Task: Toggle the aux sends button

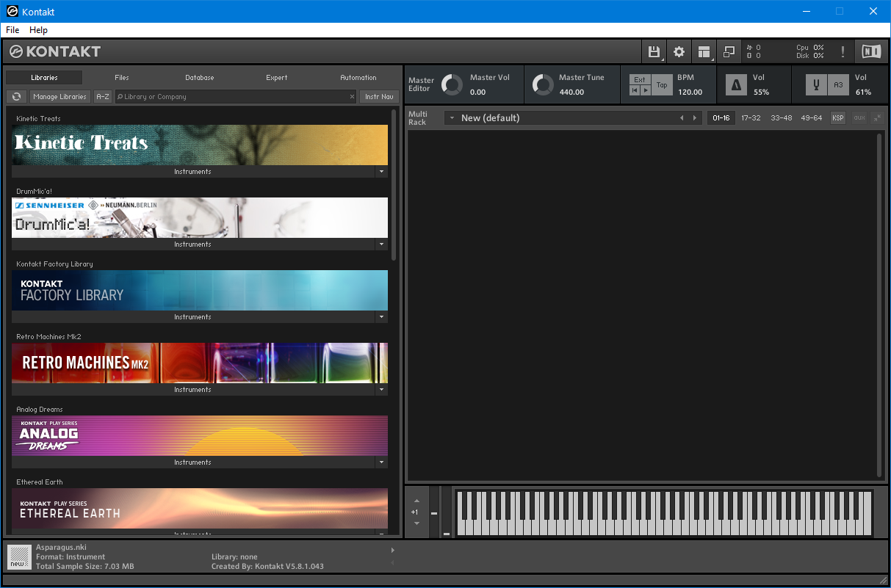Action: click(859, 118)
